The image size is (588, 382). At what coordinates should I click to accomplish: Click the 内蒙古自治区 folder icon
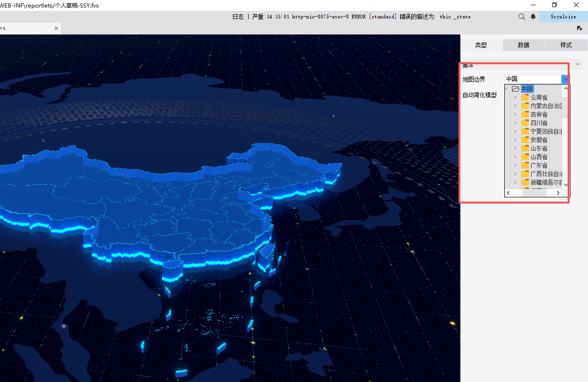(525, 106)
